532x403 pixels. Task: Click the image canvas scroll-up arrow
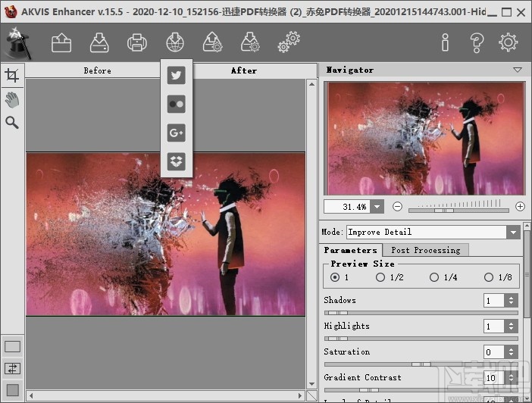click(311, 84)
